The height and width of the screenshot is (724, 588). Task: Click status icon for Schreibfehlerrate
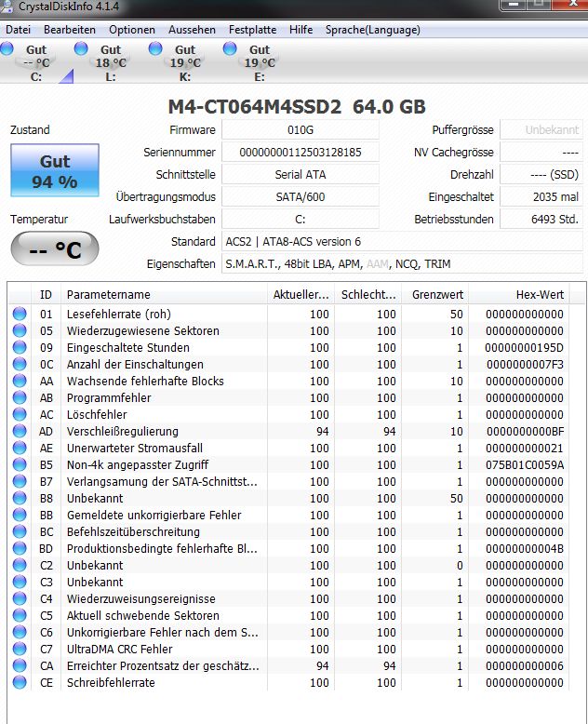(x=20, y=682)
